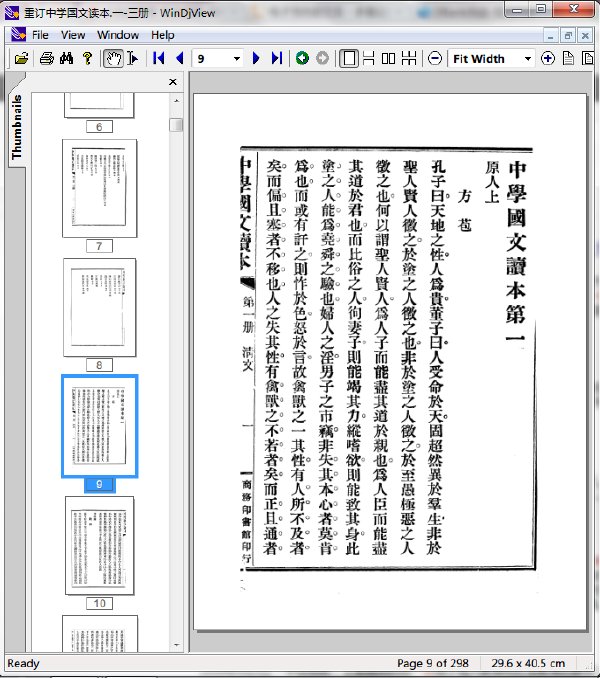Viewport: 600px width, 678px height.
Task: Click the fit page icon after zoom in
Action: (x=568, y=58)
